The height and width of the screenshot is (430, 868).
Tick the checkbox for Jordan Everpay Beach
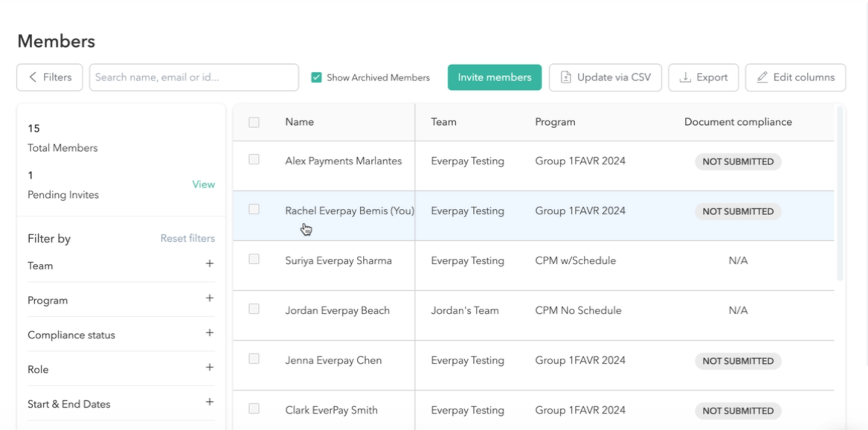click(x=254, y=309)
